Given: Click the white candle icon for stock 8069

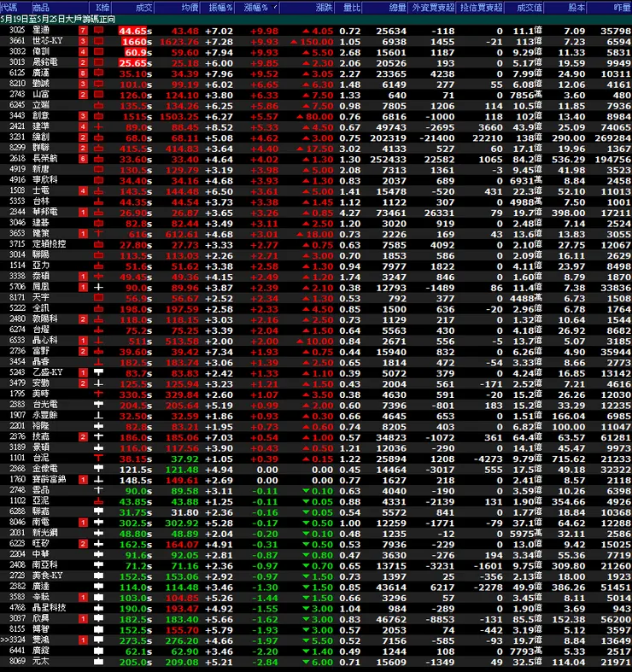Looking at the screenshot, I should coord(98,662).
